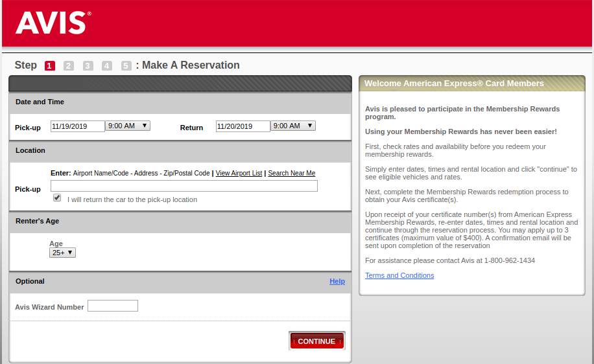This screenshot has height=364, width=594.
Task: Toggle return car to pick-up location checkbox
Action: [57, 198]
